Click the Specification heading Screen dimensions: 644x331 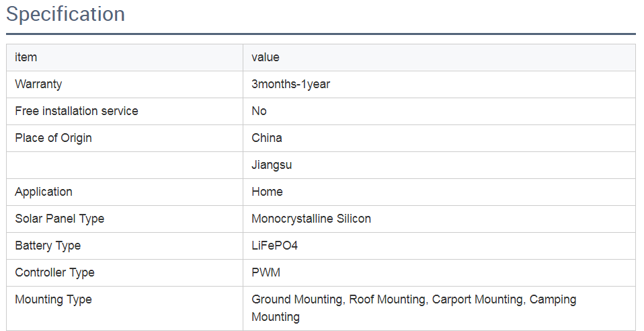(x=65, y=14)
